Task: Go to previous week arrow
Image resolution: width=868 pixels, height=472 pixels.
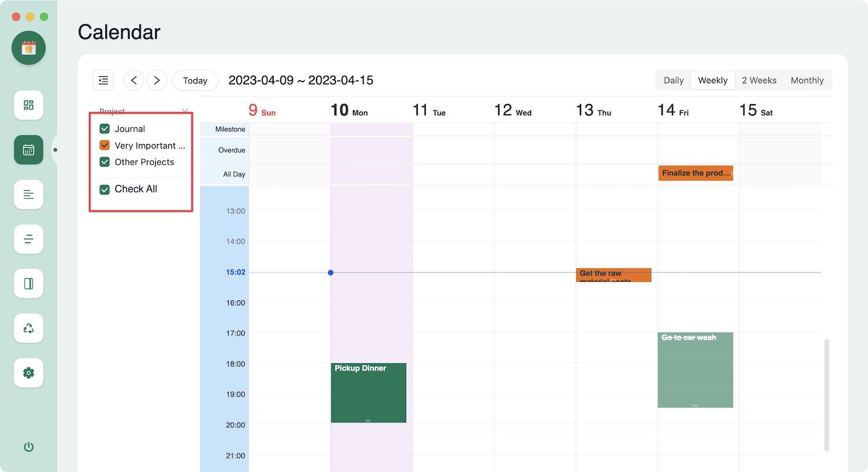Action: (x=134, y=80)
